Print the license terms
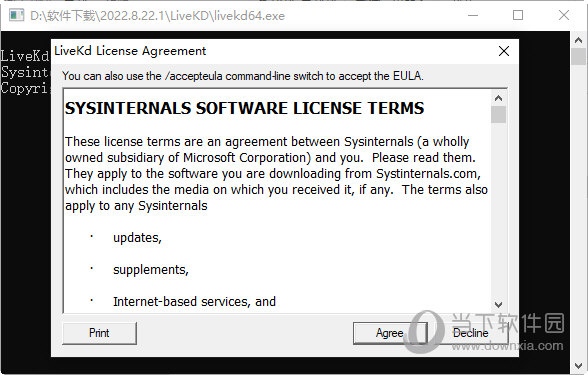Screen dimensions: 588x375 (x=99, y=333)
